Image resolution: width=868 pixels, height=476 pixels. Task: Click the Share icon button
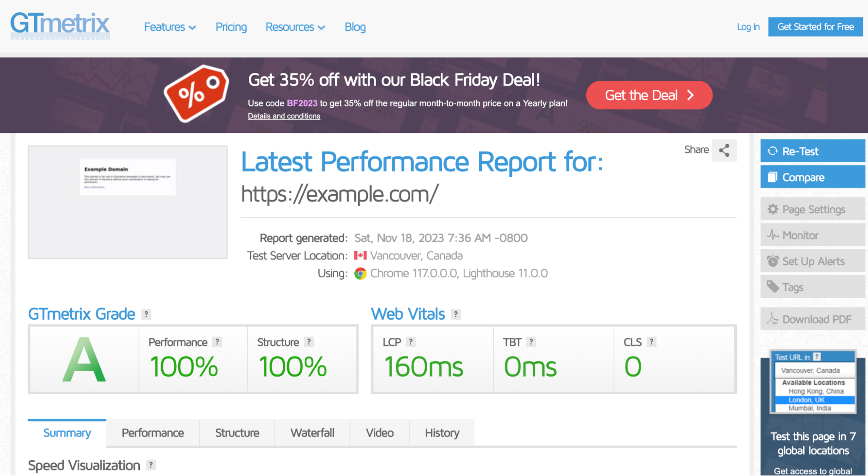[724, 150]
